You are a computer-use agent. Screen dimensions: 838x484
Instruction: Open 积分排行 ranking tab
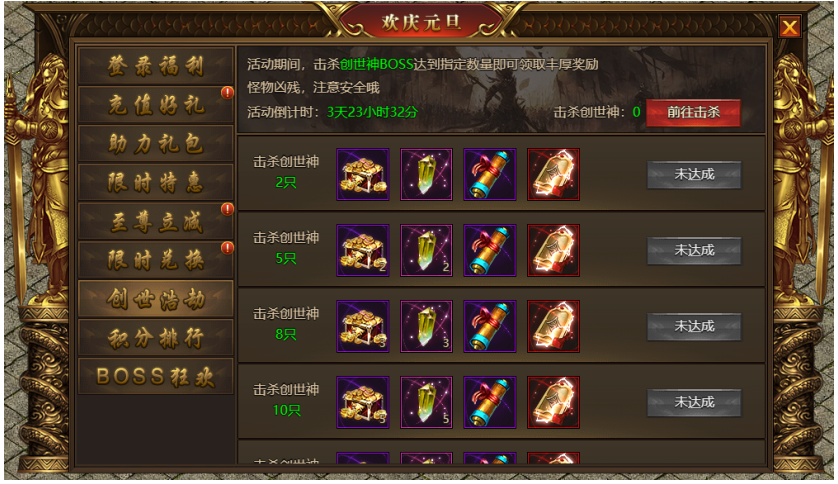click(x=156, y=338)
